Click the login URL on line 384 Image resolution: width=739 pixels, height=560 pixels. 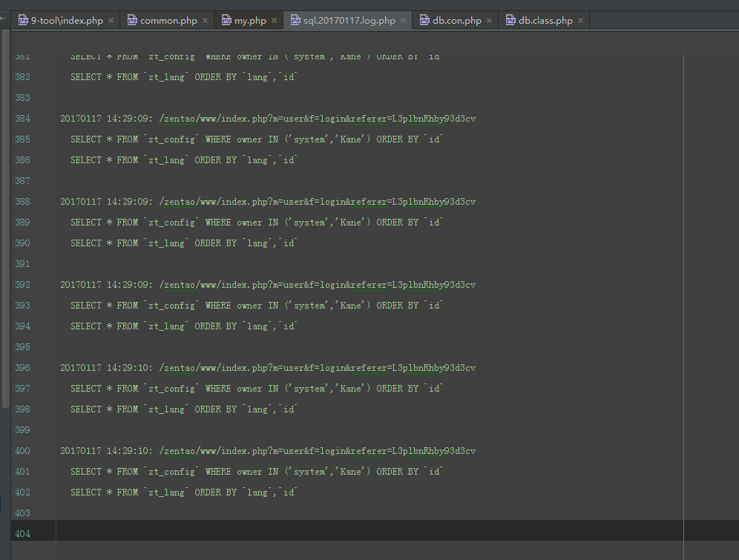click(317, 119)
